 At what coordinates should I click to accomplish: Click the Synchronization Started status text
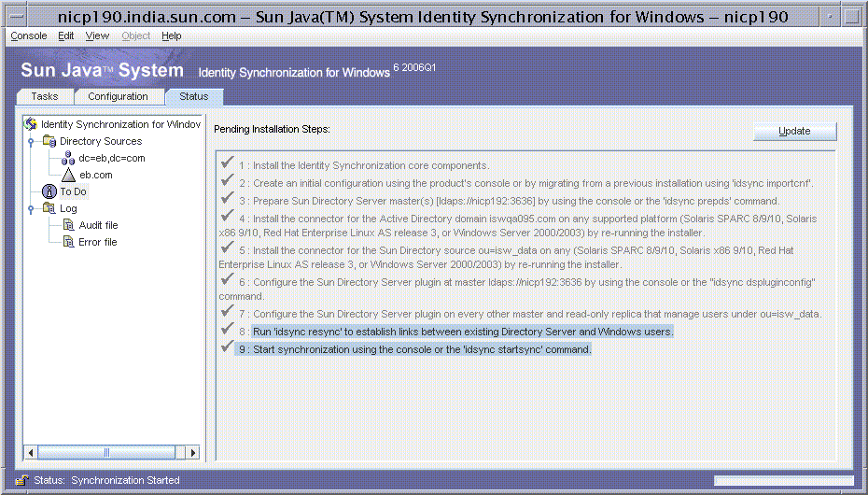pyautogui.click(x=125, y=480)
